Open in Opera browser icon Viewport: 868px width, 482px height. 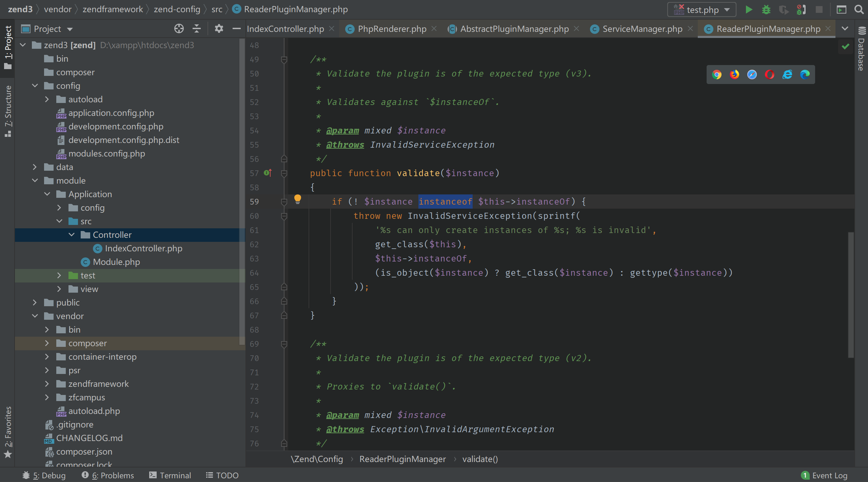pos(770,75)
